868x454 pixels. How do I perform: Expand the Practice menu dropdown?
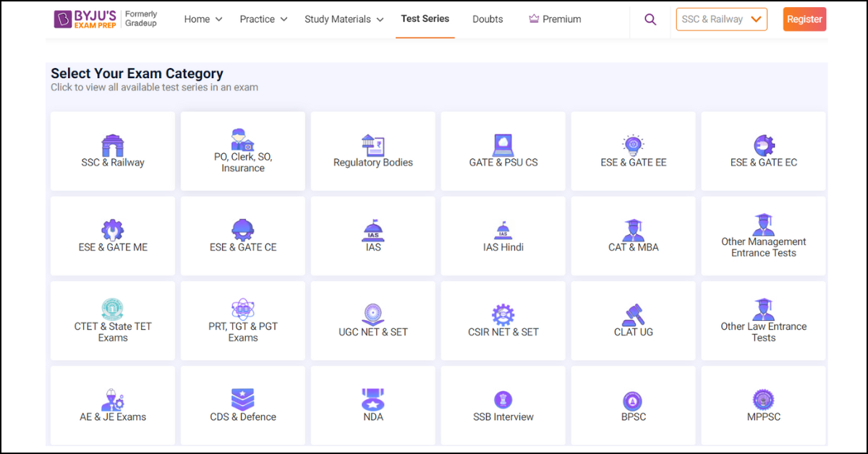tap(263, 20)
